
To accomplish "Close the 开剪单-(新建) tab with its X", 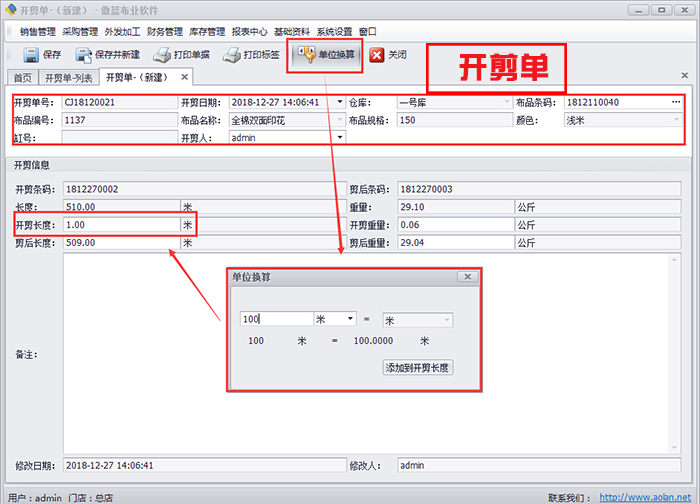I will point(184,77).
